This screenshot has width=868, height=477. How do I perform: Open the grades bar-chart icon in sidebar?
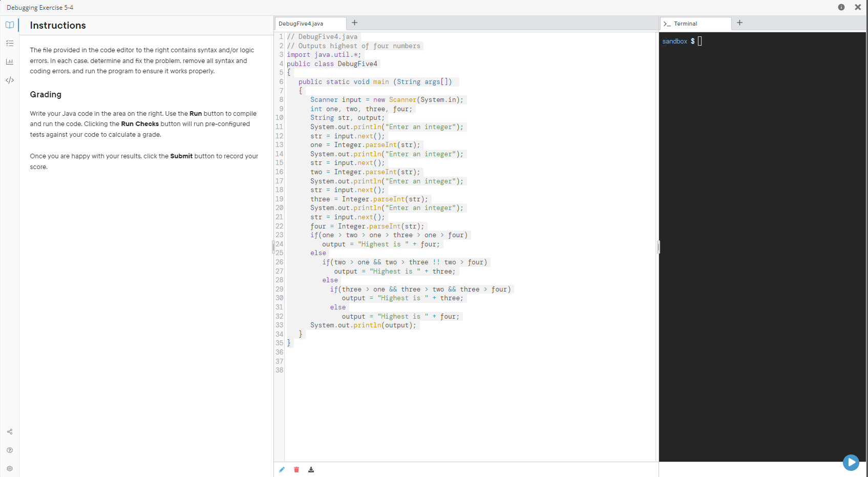9,61
